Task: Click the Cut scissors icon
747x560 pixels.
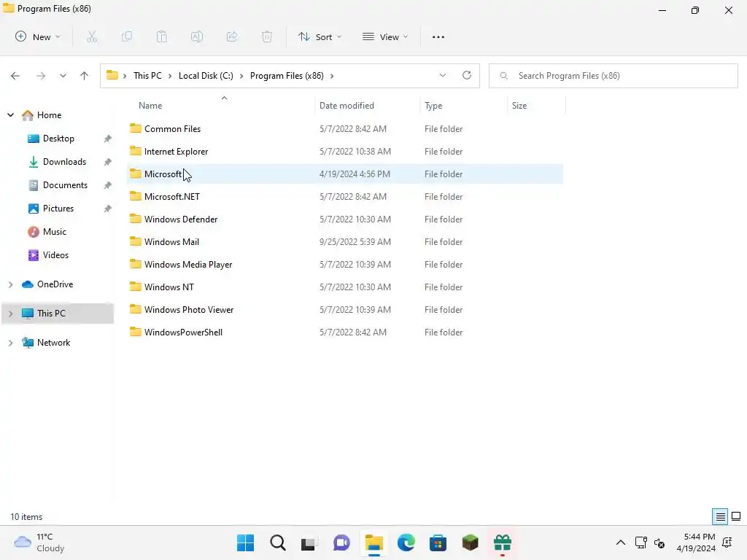Action: [92, 36]
